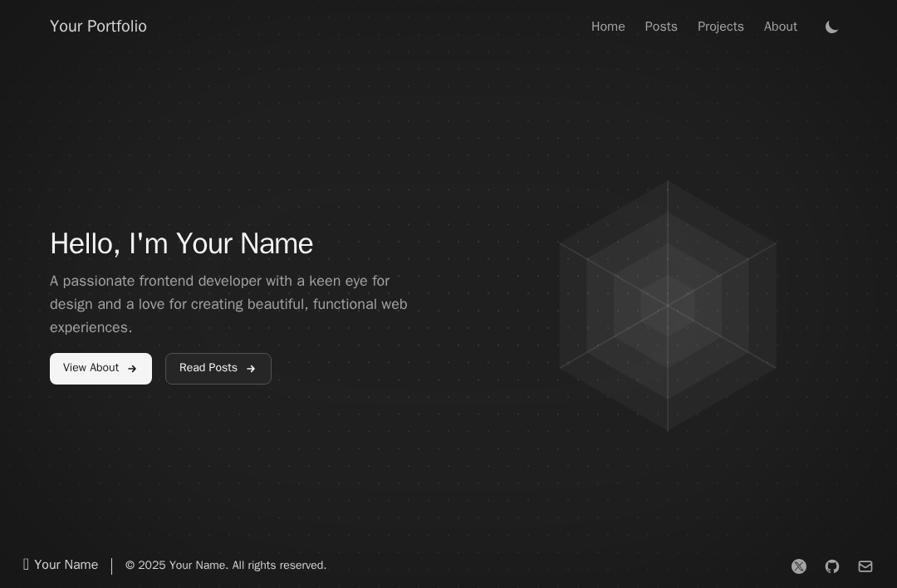The width and height of the screenshot is (897, 588).
Task: Click the small glyph before footer Your Name
Action: [x=26, y=565]
